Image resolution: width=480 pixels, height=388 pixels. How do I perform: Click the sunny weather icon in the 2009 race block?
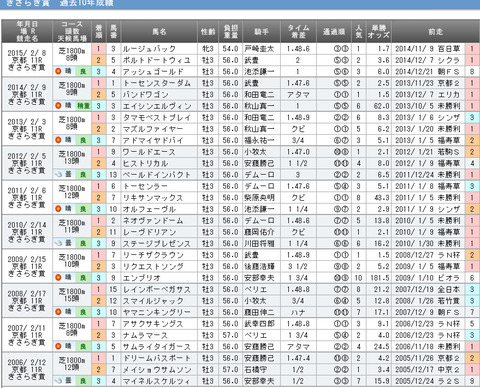click(x=58, y=278)
